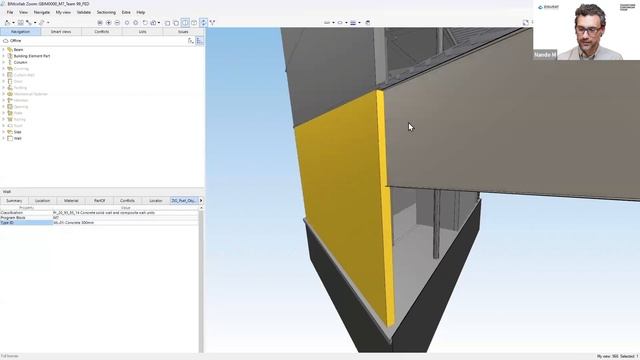Click the Classification property row
640x360 pixels.
(x=99, y=213)
